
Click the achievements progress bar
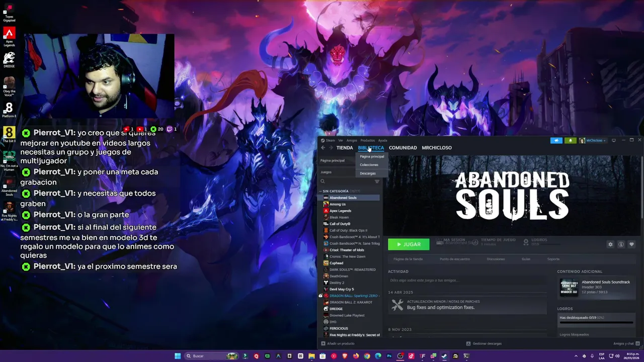coord(596,323)
